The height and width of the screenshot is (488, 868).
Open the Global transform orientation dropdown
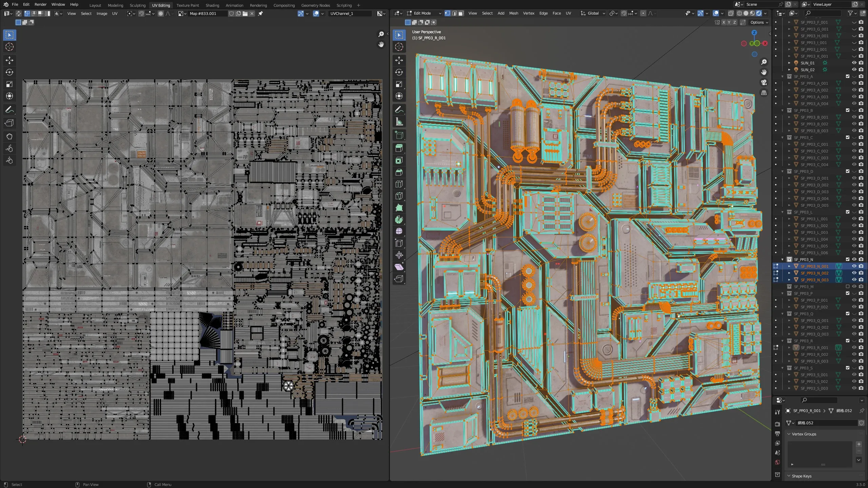coord(593,13)
